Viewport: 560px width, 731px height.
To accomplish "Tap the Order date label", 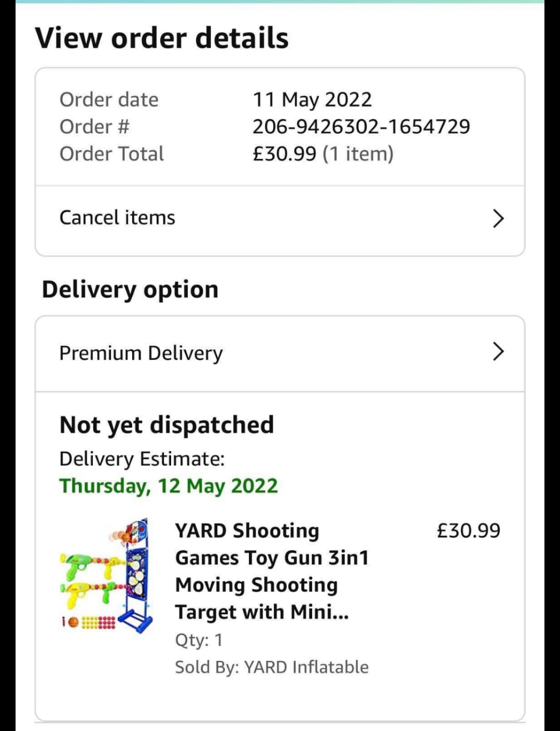I will (x=109, y=99).
